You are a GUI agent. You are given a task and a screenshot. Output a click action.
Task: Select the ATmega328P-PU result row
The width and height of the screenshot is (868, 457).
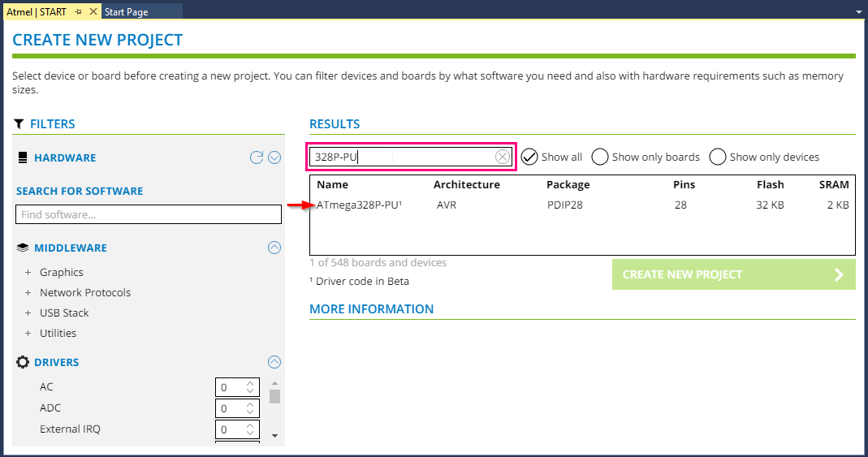[582, 205]
